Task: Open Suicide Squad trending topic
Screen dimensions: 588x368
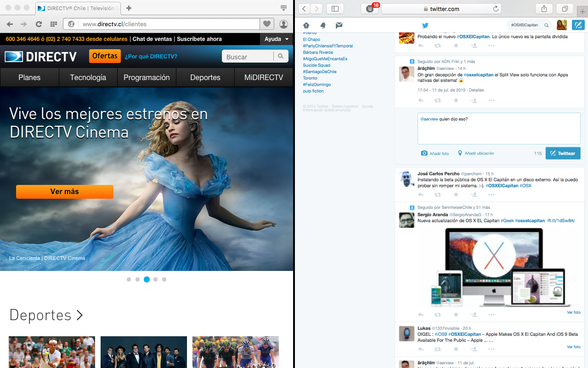Action: click(317, 65)
